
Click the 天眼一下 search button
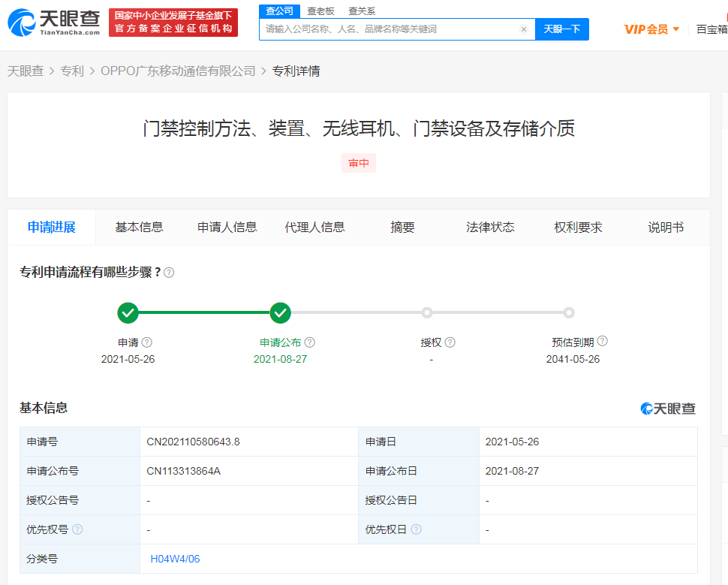tap(562, 29)
